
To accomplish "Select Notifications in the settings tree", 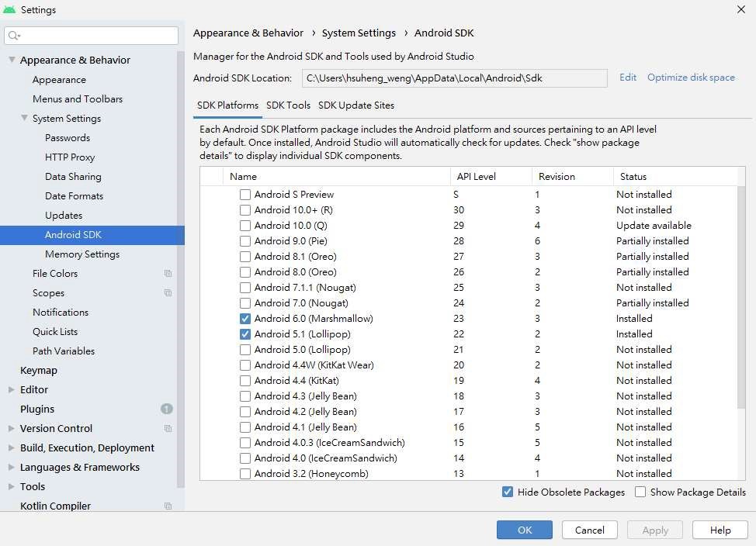I will tap(61, 313).
